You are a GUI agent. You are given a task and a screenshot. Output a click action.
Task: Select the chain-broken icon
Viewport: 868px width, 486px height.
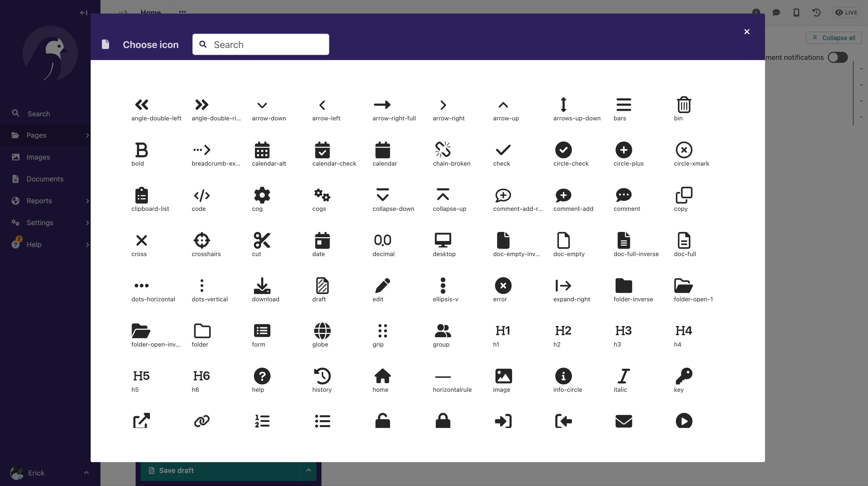tap(443, 150)
